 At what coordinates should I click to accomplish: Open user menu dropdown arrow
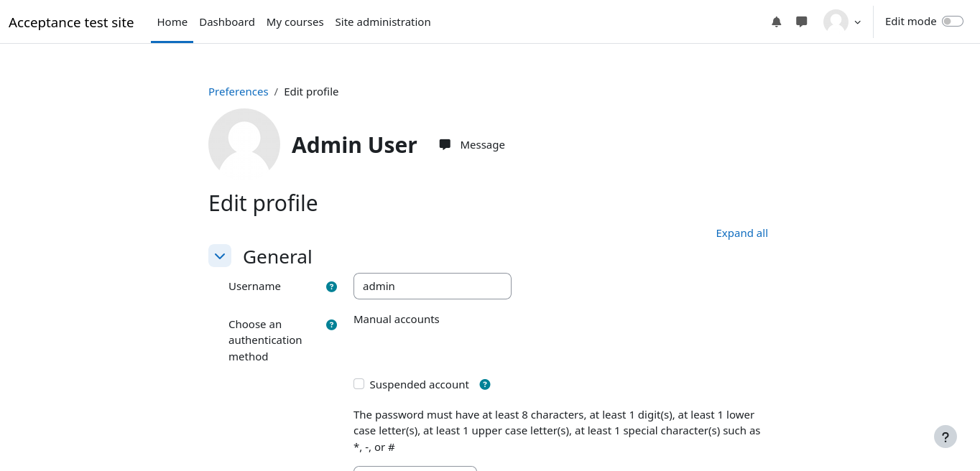[x=857, y=22]
